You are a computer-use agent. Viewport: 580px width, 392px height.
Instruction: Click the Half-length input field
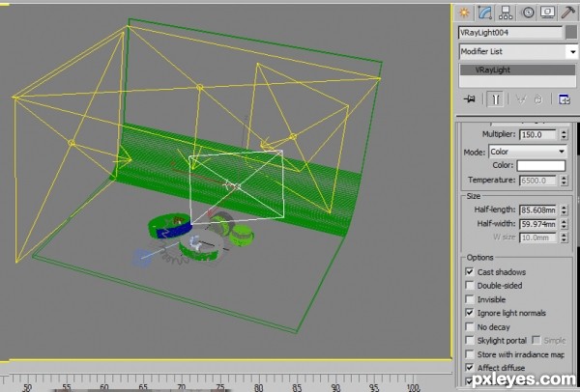click(537, 210)
